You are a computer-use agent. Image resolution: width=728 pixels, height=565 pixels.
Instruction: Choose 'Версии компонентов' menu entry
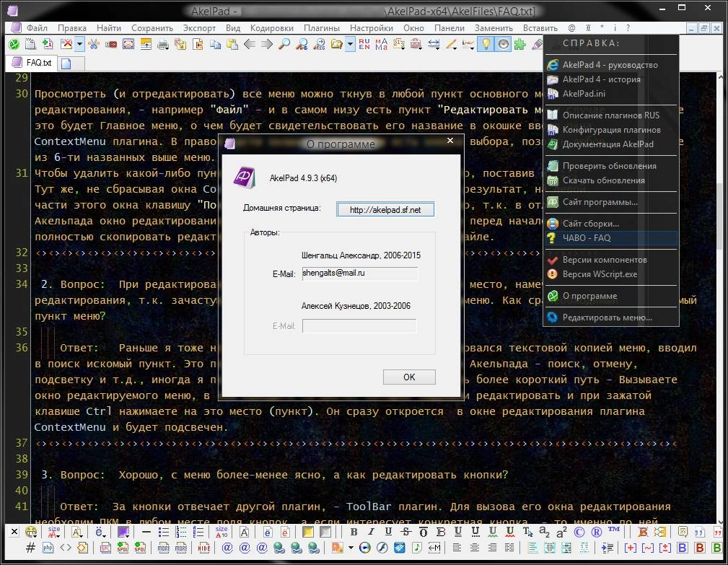click(611, 260)
